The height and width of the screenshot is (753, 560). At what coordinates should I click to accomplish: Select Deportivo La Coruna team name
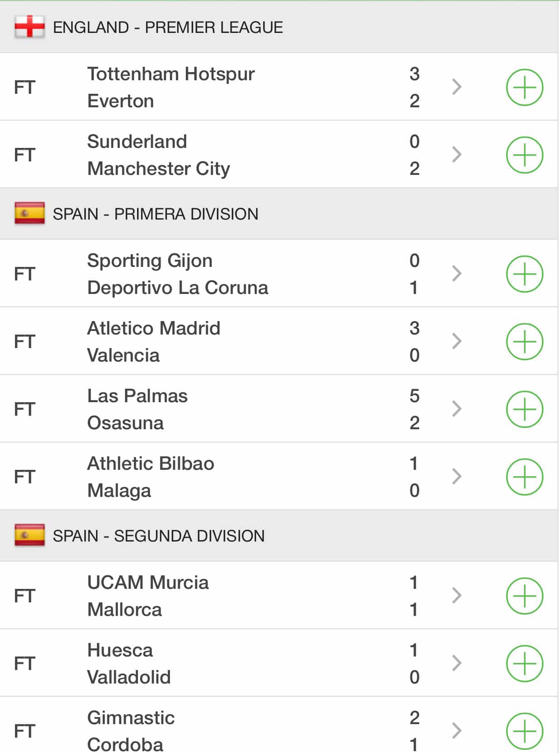pos(178,288)
